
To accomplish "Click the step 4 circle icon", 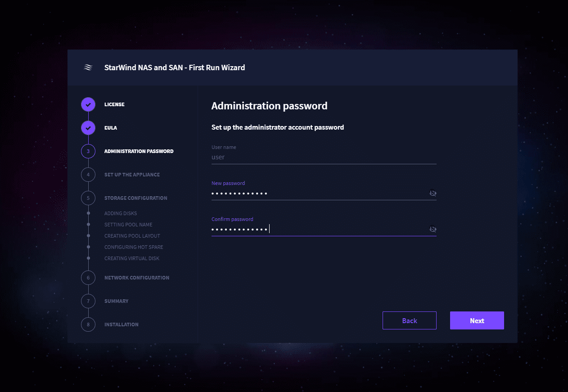I will (88, 175).
